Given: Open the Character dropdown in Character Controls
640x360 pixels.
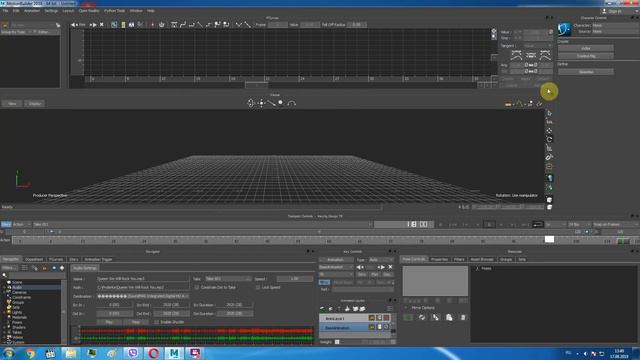Looking at the screenshot, I should (x=616, y=25).
